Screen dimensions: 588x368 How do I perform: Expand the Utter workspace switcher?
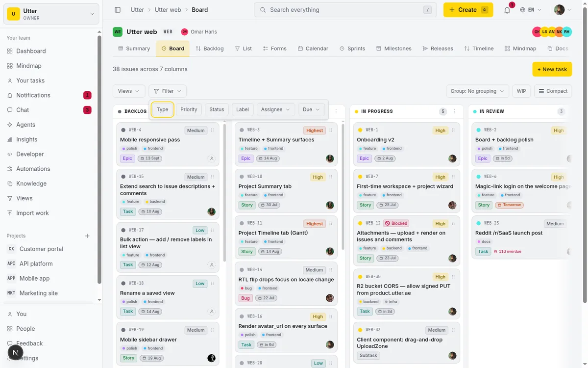click(x=51, y=14)
